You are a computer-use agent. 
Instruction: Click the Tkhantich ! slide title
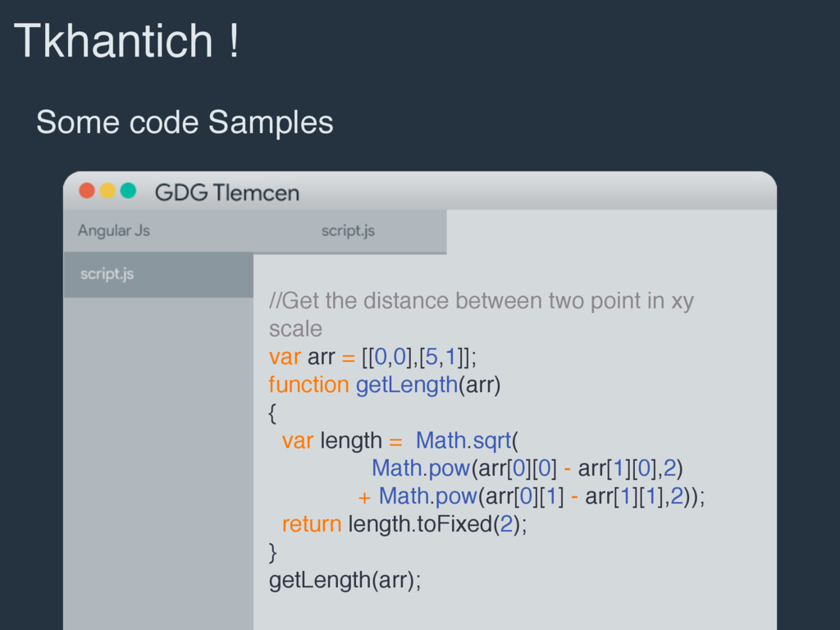tap(126, 41)
